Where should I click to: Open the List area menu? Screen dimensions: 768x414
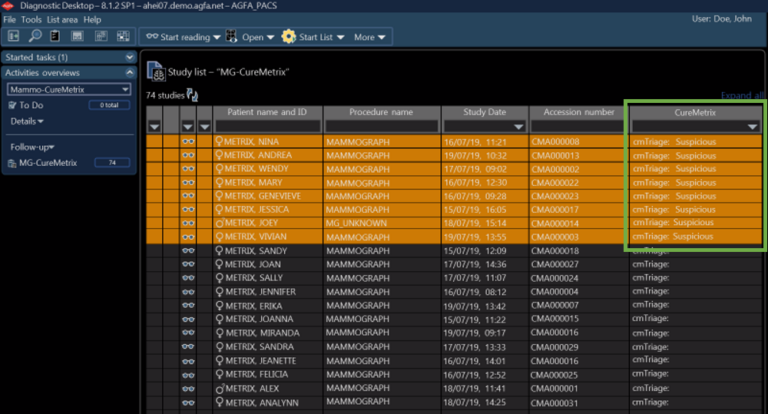(62, 19)
